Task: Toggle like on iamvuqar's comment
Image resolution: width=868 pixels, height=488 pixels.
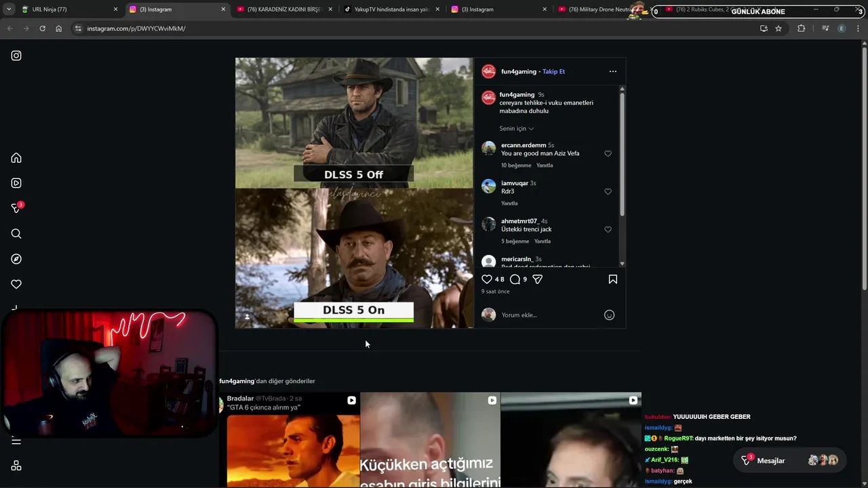Action: point(608,192)
